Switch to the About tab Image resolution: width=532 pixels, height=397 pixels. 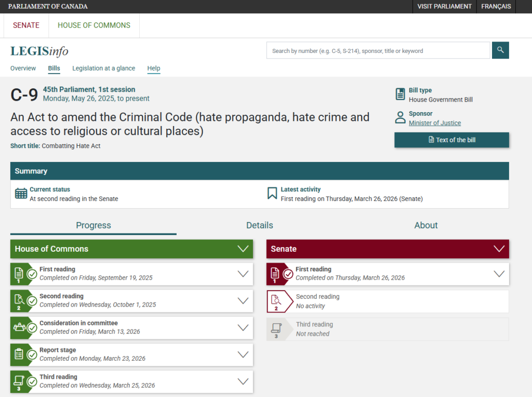pos(425,225)
